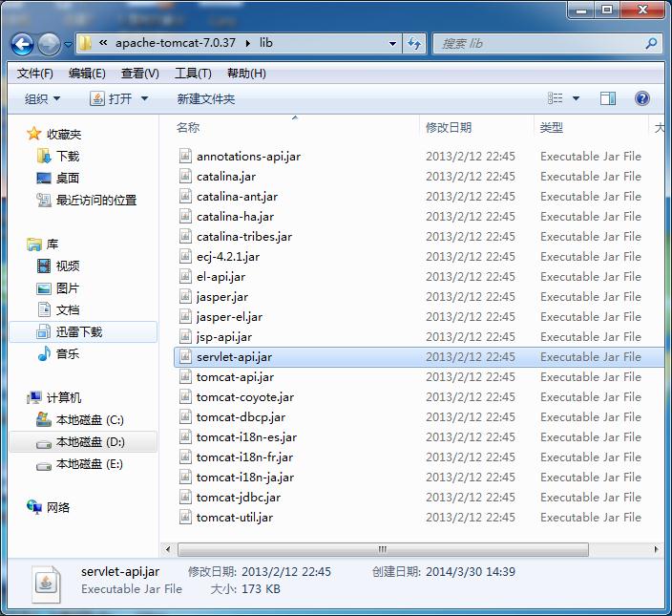Screen dimensions: 672x616
Task: Select tomcat-i18n-ja.jar file name
Action: 245,478
